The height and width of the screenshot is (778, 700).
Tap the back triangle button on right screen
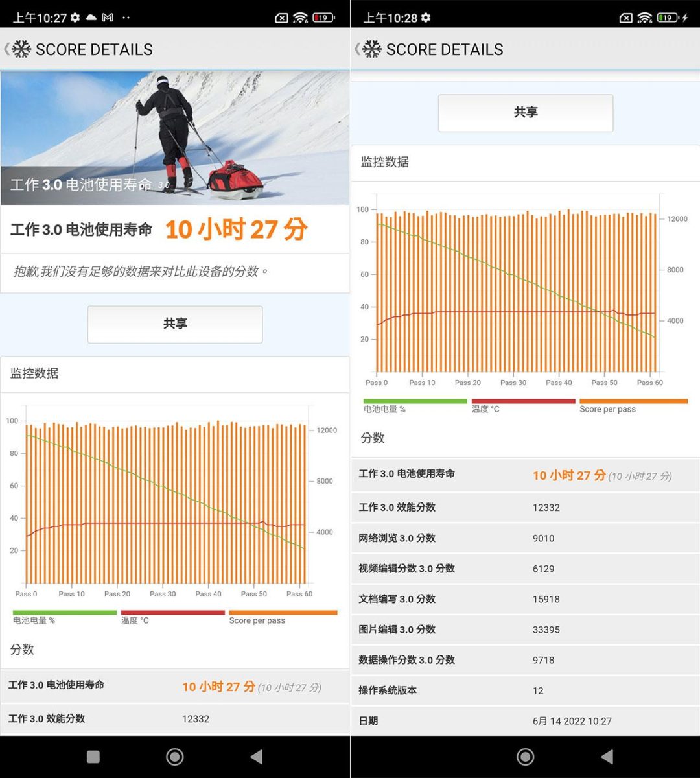[x=607, y=757]
